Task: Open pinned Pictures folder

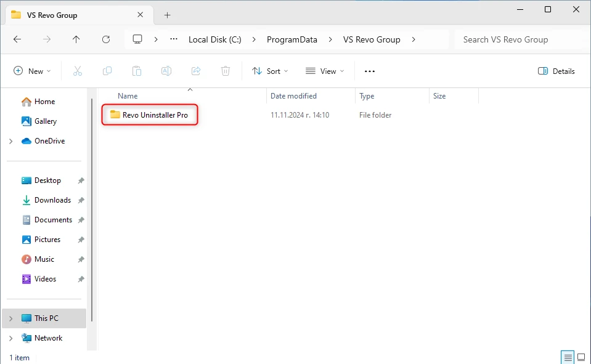Action: (47, 239)
